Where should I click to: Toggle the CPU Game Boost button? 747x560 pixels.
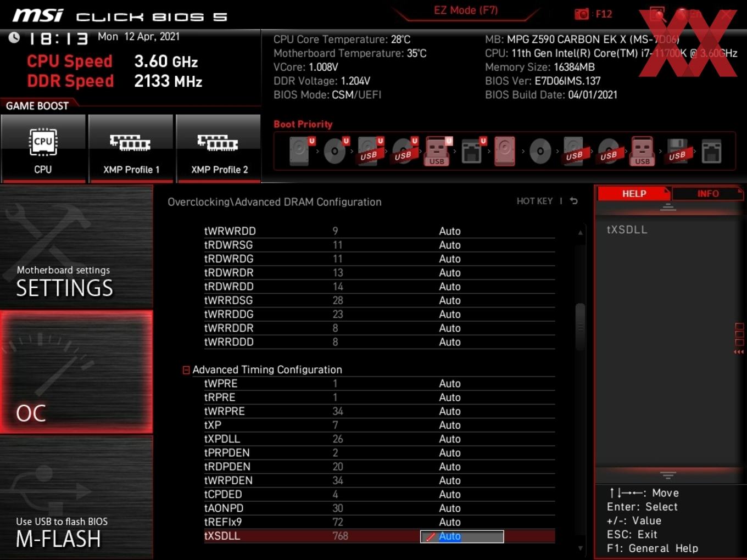coord(43,148)
